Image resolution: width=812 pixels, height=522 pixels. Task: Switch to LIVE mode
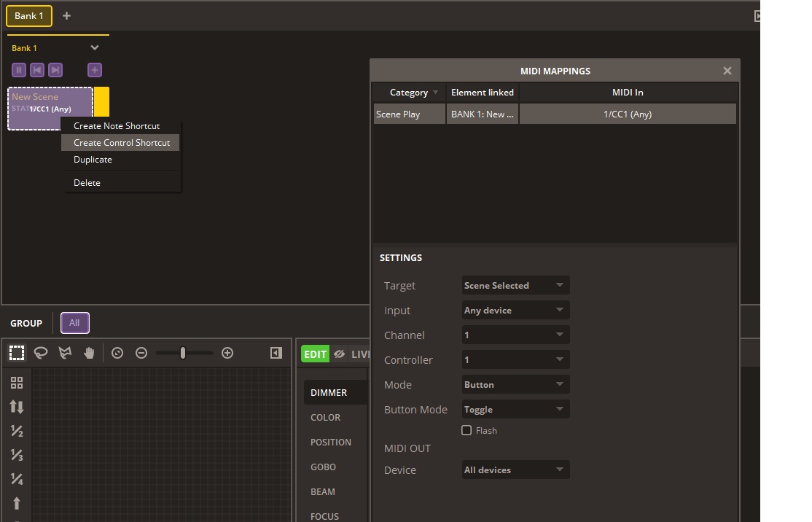pyautogui.click(x=360, y=354)
